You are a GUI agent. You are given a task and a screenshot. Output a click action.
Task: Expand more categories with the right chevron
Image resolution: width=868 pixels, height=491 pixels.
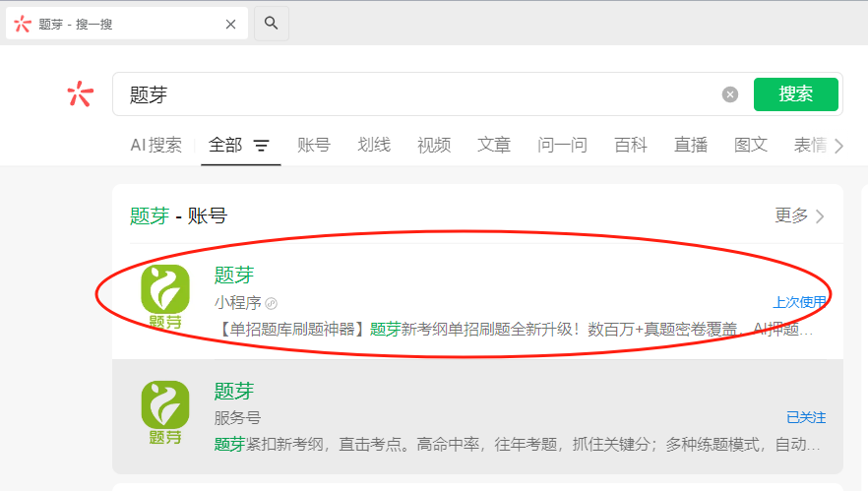pyautogui.click(x=838, y=147)
